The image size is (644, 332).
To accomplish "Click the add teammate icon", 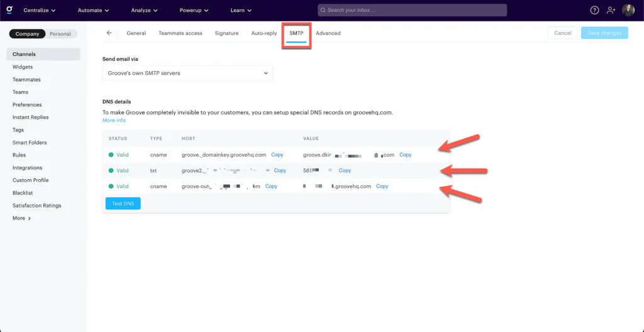I will click(x=611, y=10).
